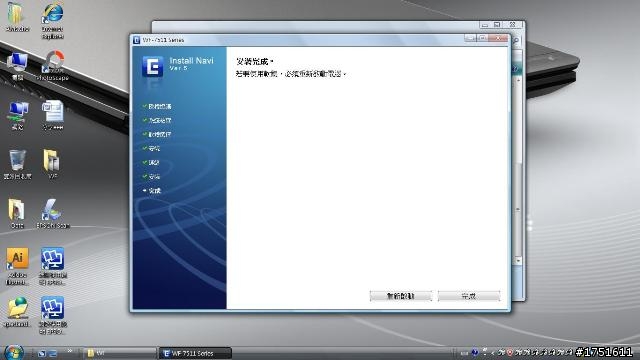Open the Computer desktop icon
The image size is (640, 360).
coord(18,65)
